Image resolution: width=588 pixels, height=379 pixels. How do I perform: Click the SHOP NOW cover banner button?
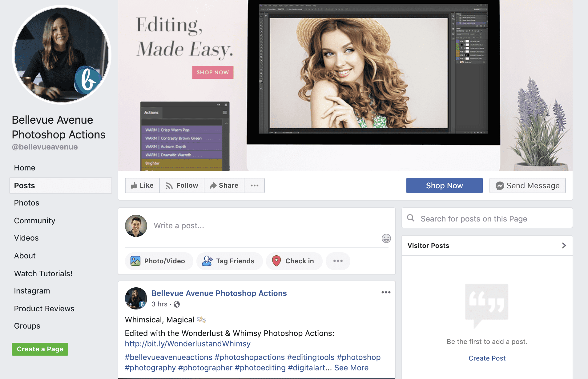click(x=213, y=72)
